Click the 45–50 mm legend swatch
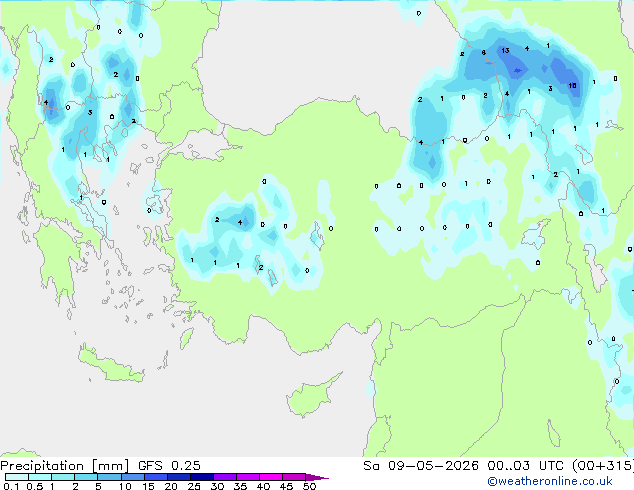This screenshot has width=634, height=490. pos(294,477)
